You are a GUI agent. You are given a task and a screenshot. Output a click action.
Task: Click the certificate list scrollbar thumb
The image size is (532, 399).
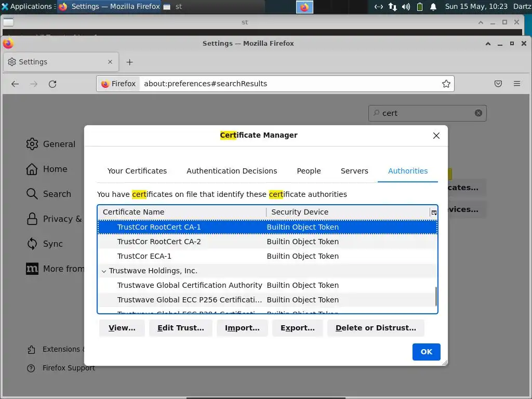[436, 296]
